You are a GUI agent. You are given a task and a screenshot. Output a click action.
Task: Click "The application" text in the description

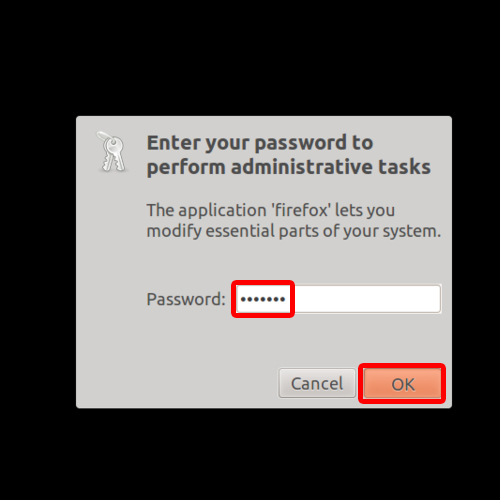click(206, 210)
